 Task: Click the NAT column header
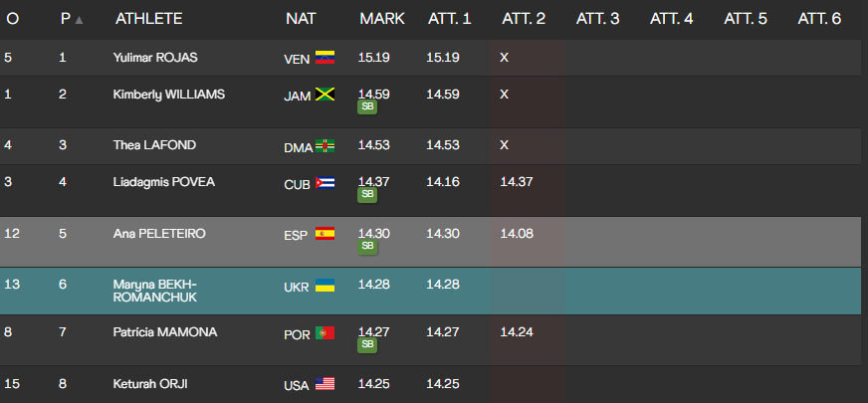click(301, 19)
